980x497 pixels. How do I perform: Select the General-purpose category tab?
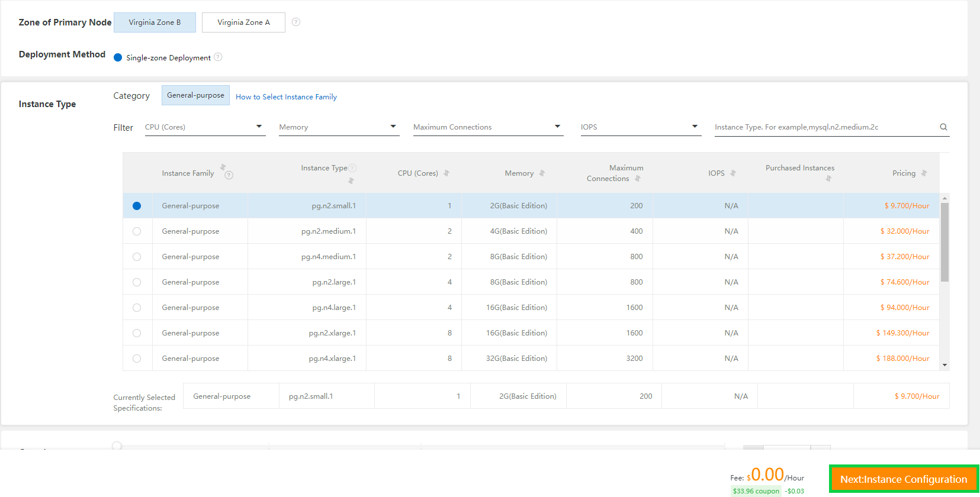tap(195, 95)
